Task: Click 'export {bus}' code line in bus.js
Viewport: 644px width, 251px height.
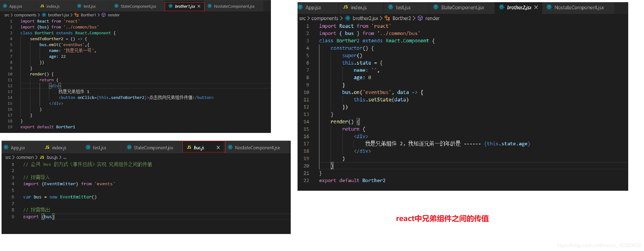Action: pos(39,217)
